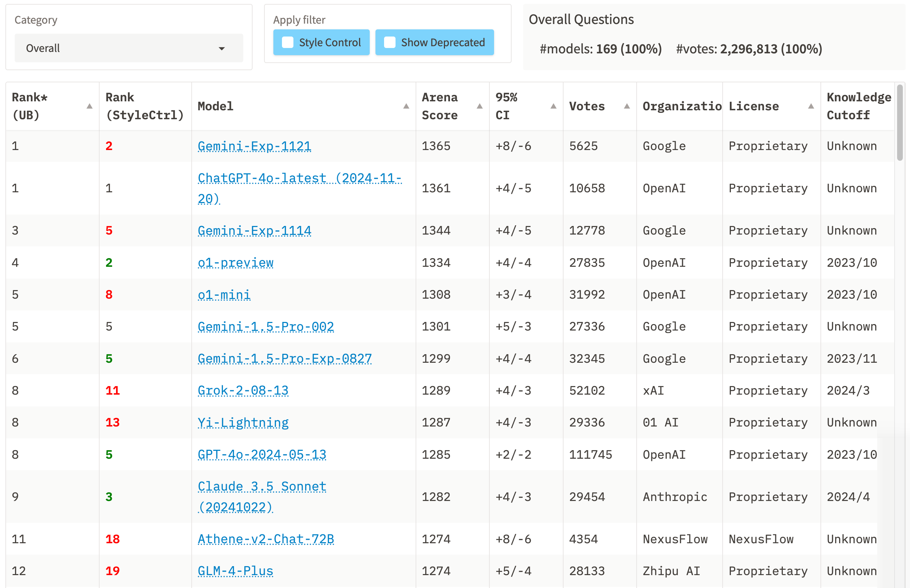The height and width of the screenshot is (588, 910).
Task: Click sort arrow in Model column header
Action: pyautogui.click(x=406, y=106)
